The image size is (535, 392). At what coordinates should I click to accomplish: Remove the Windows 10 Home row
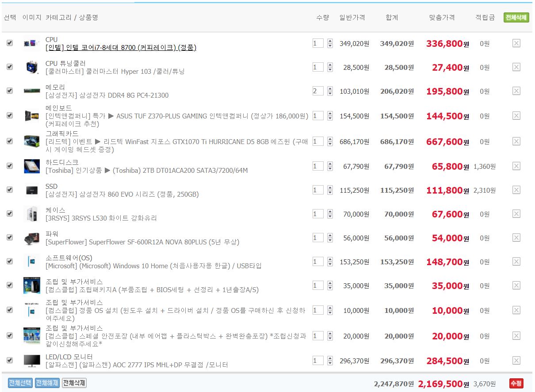click(x=516, y=262)
